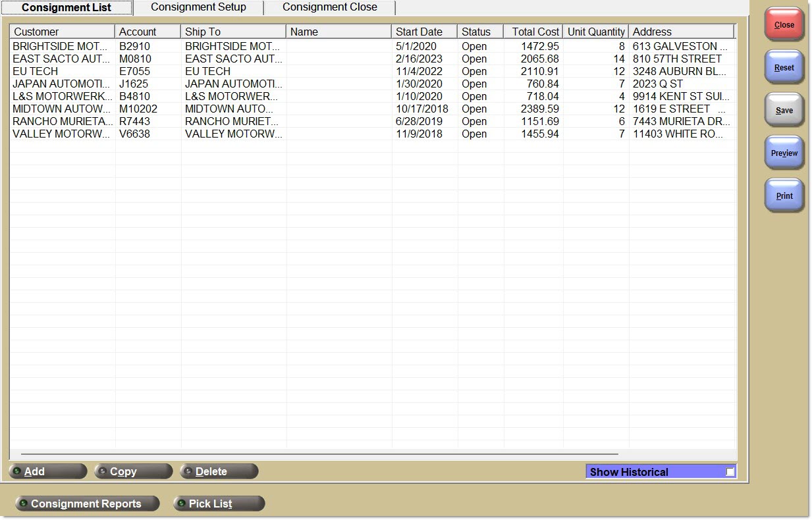The height and width of the screenshot is (520, 812).
Task: Switch to the Consignment Close tab
Action: 329,7
